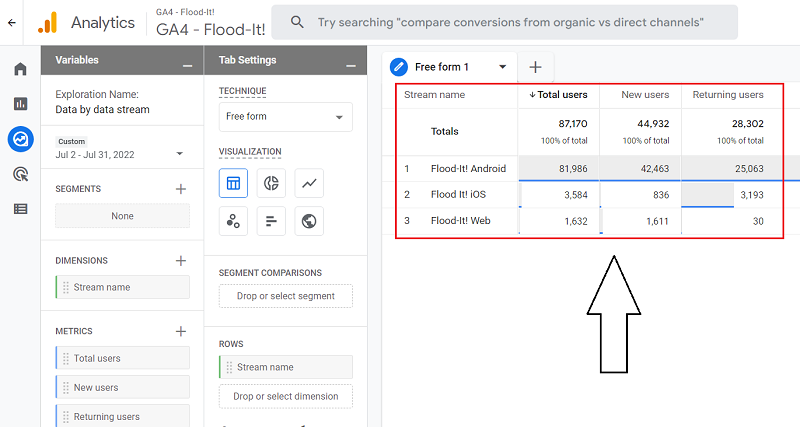Screen dimensions: 800x427
Task: Grab handle of Stream name in Rows
Action: 229,367
